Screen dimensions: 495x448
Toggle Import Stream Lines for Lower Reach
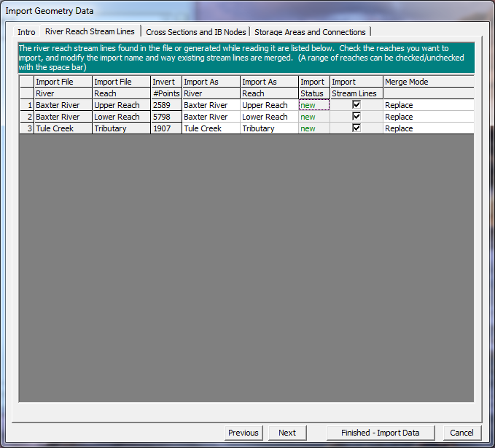[356, 117]
